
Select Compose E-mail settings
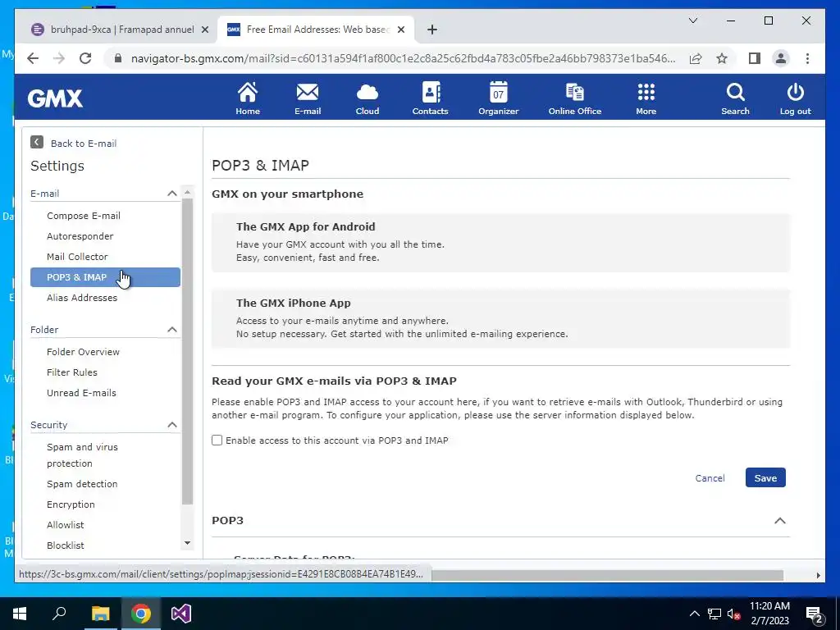[84, 216]
